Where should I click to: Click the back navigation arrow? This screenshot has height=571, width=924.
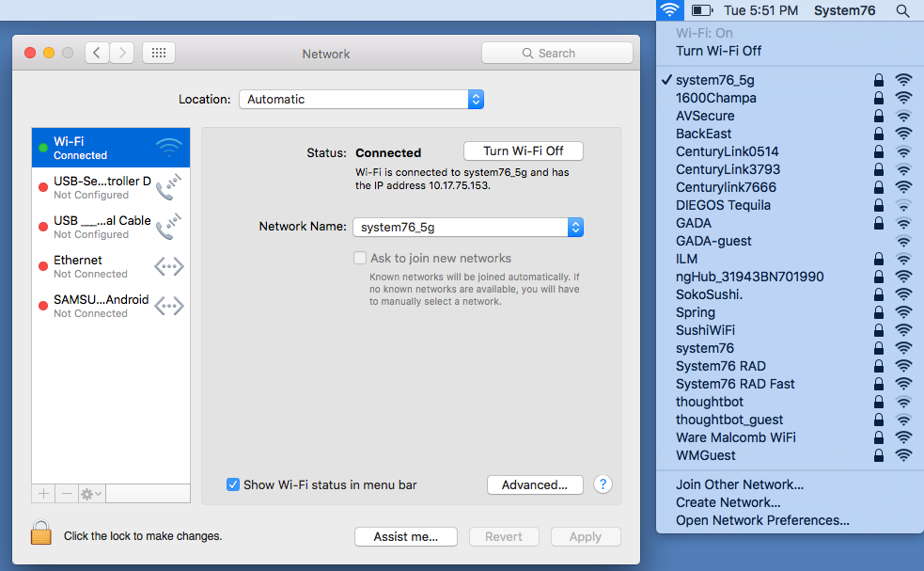[97, 53]
